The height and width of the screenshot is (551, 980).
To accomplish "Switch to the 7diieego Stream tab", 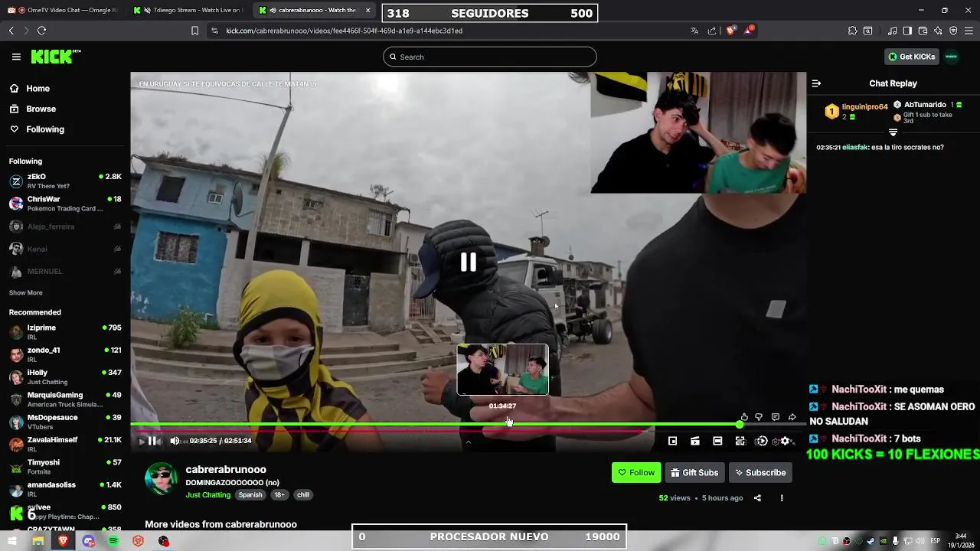I will pos(190,10).
